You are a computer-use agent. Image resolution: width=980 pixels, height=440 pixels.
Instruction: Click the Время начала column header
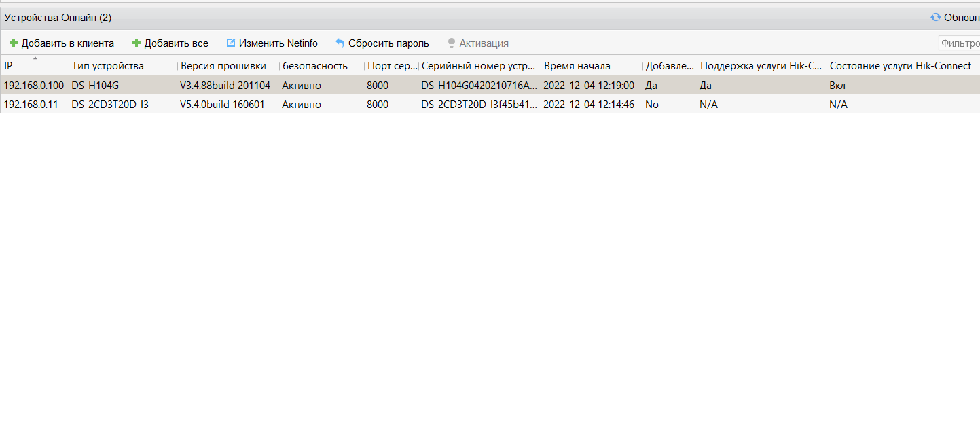click(x=591, y=66)
